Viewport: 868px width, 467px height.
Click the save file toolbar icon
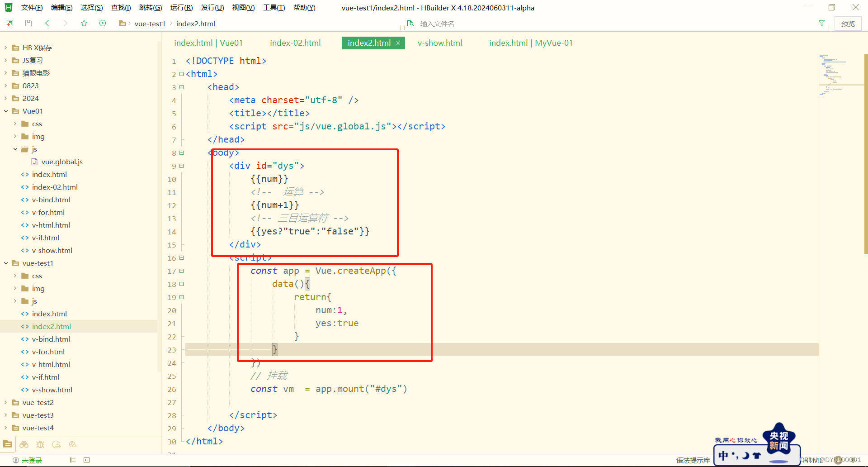click(28, 23)
